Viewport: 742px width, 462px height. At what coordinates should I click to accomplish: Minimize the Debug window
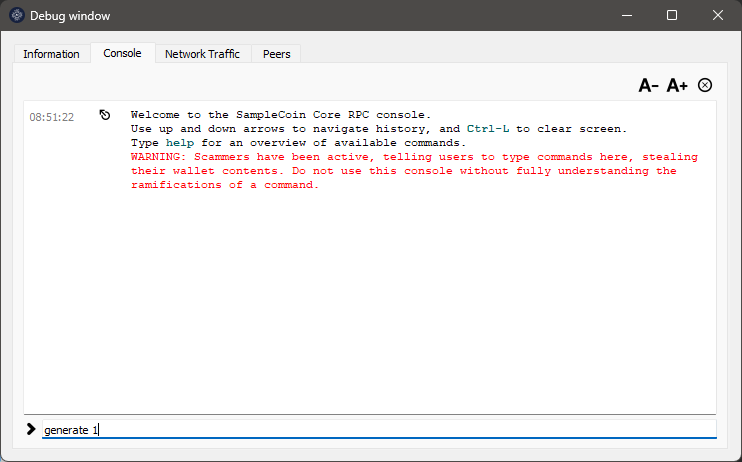[x=626, y=16]
